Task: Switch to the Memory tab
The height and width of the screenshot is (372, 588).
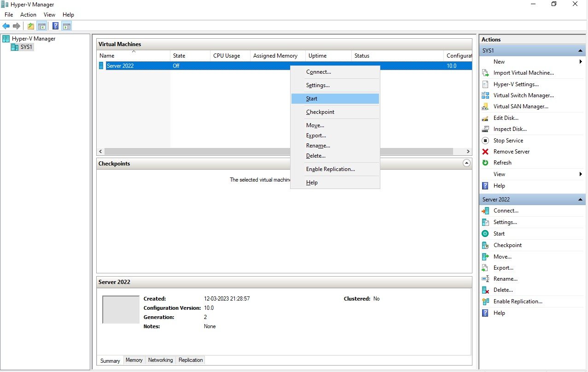Action: [x=134, y=360]
